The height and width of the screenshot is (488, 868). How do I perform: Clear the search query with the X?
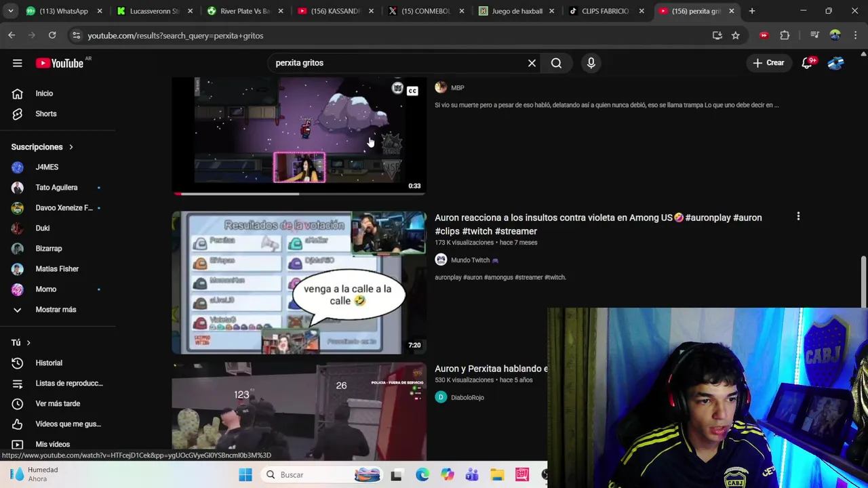pos(532,63)
